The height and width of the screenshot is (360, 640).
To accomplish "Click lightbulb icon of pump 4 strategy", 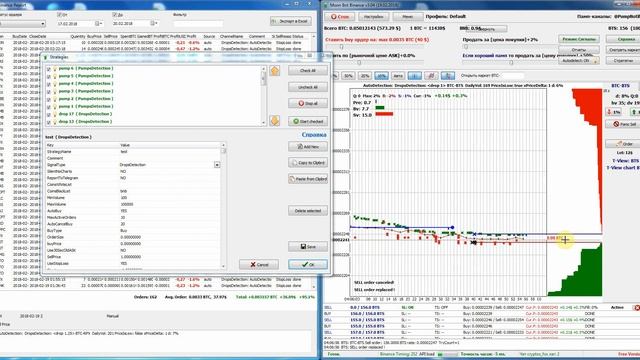I will coord(55,84).
